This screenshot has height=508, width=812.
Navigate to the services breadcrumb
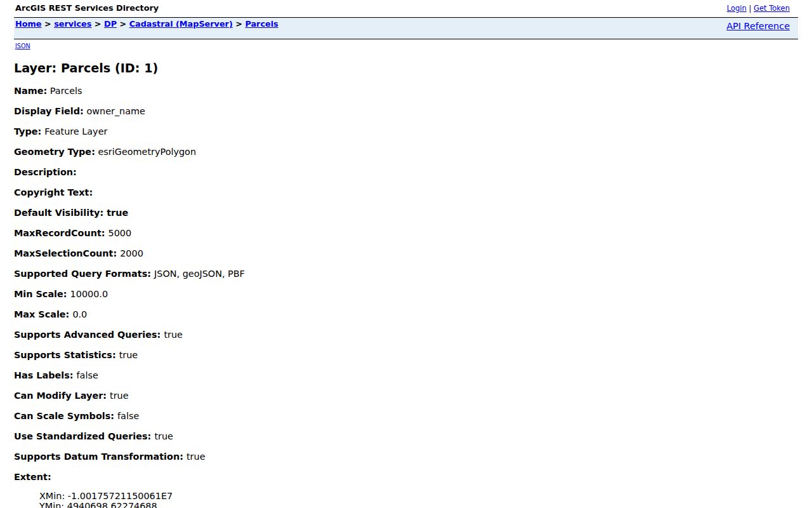pos(73,24)
